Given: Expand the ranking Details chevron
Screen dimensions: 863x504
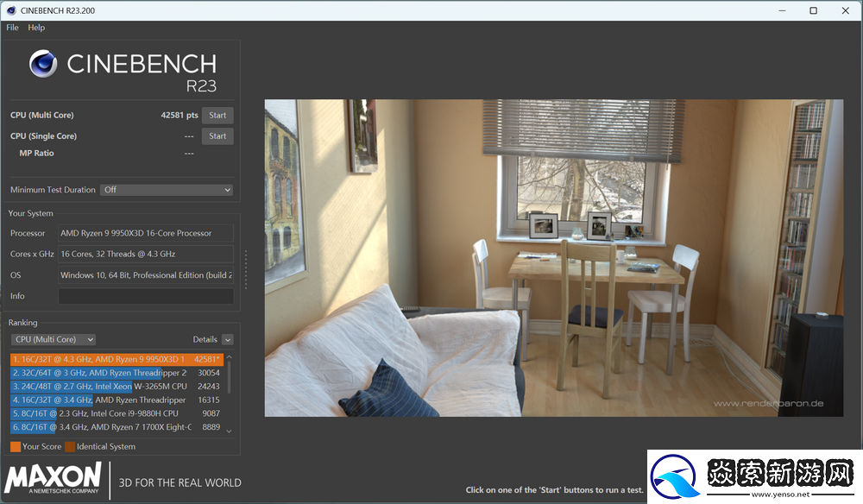Looking at the screenshot, I should (228, 340).
